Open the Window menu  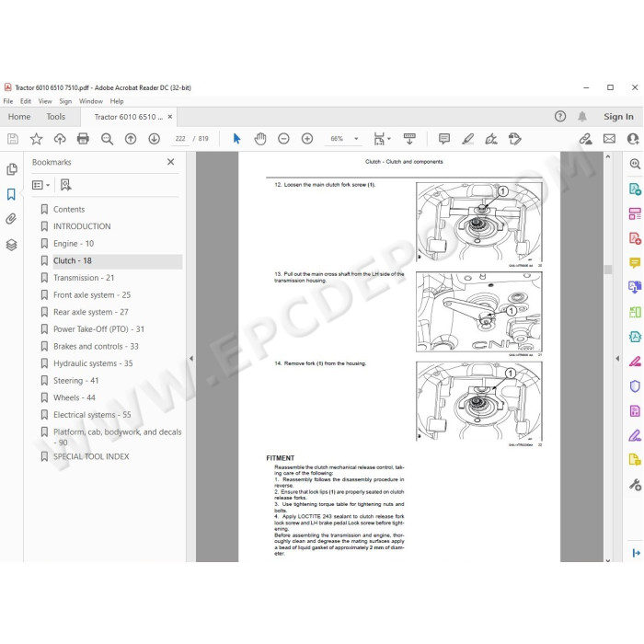coord(91,101)
